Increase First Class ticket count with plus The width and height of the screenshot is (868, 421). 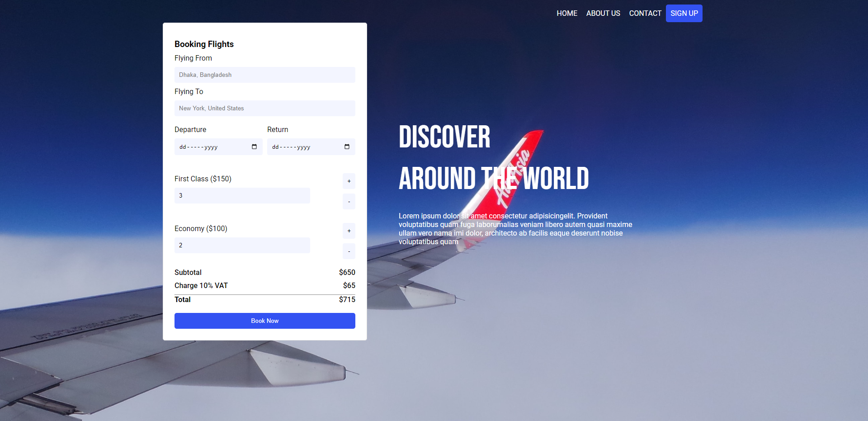(x=349, y=181)
